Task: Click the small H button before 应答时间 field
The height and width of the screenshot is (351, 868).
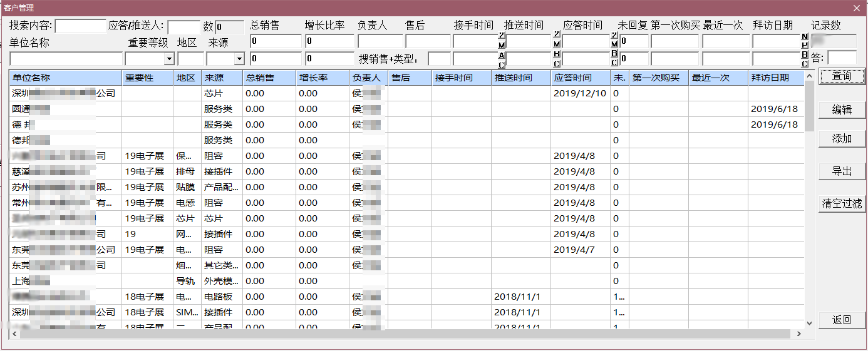Action: coord(557,54)
